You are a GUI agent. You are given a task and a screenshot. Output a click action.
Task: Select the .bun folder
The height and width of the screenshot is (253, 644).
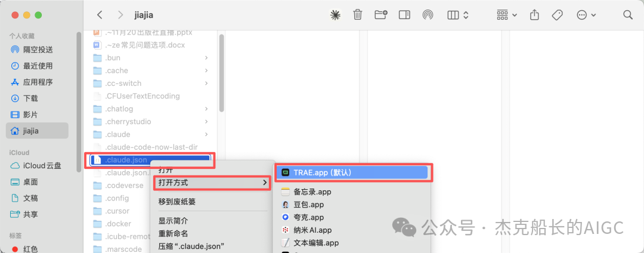[151, 58]
